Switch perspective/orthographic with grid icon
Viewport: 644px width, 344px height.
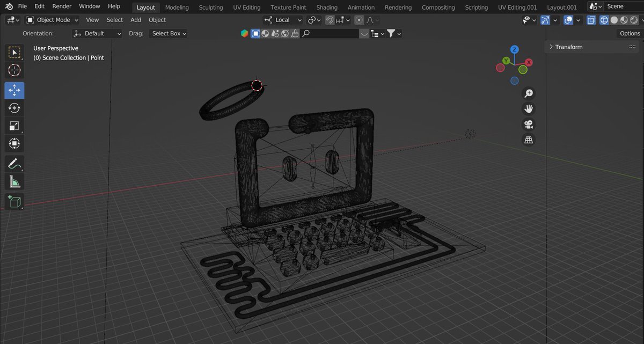[529, 140]
